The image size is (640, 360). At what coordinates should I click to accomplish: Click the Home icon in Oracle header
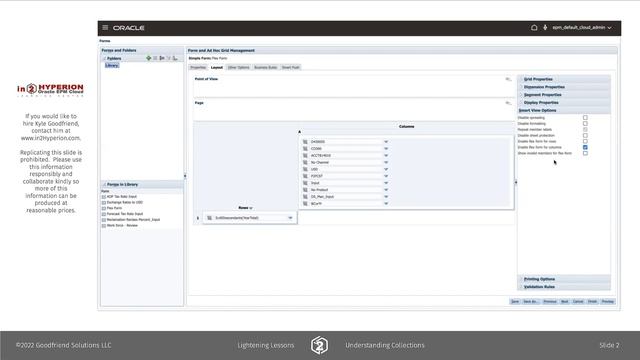point(534,27)
